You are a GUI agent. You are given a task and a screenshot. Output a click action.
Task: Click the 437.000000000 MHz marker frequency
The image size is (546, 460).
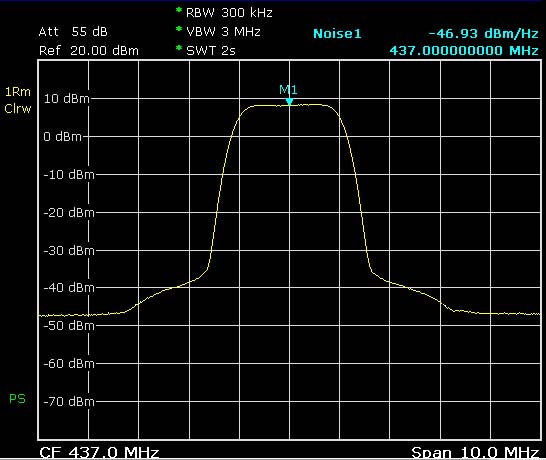pyautogui.click(x=464, y=51)
